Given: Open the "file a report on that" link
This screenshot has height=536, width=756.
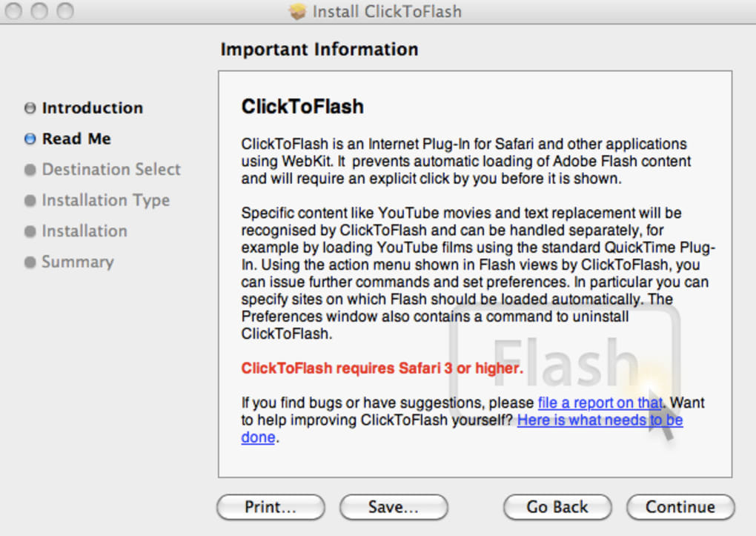Looking at the screenshot, I should (599, 403).
